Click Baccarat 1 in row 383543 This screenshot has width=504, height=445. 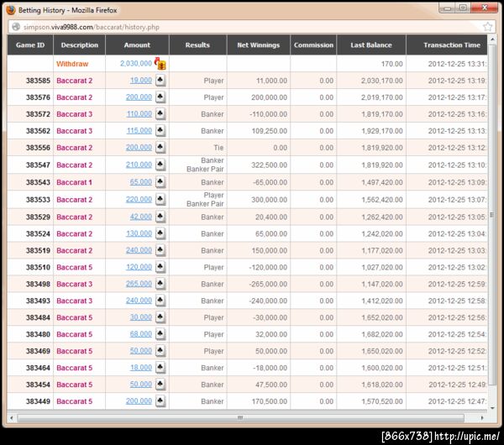[x=74, y=182]
